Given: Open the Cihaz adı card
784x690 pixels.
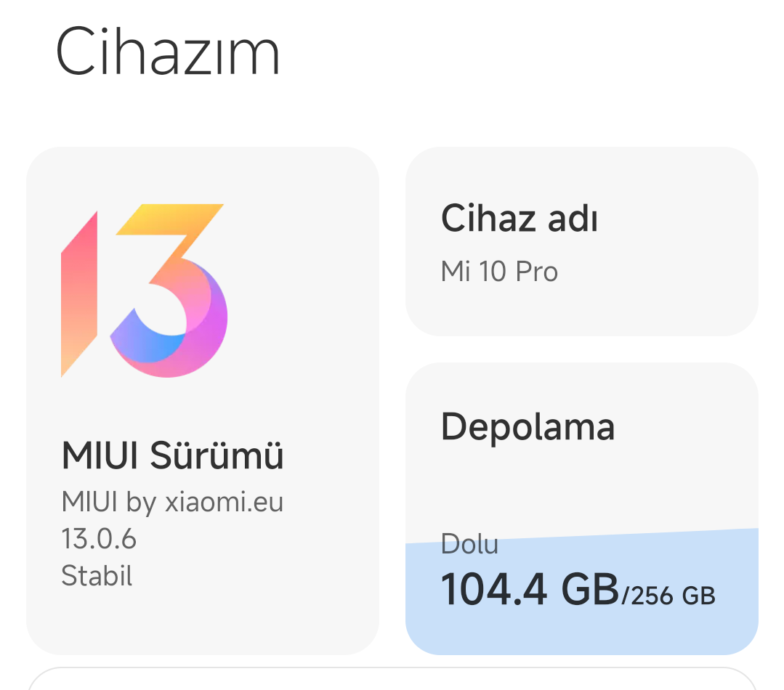Looking at the screenshot, I should pyautogui.click(x=582, y=241).
